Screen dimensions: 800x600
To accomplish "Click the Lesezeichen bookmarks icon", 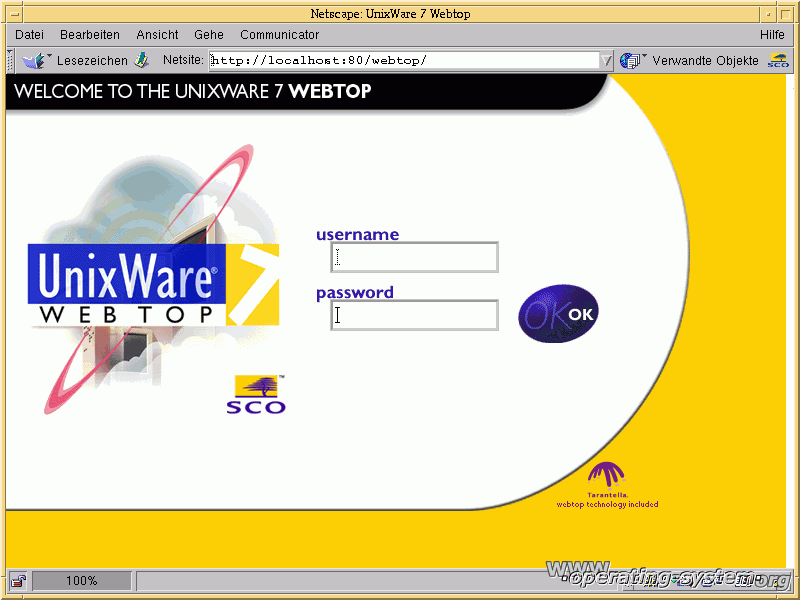I will [36, 60].
